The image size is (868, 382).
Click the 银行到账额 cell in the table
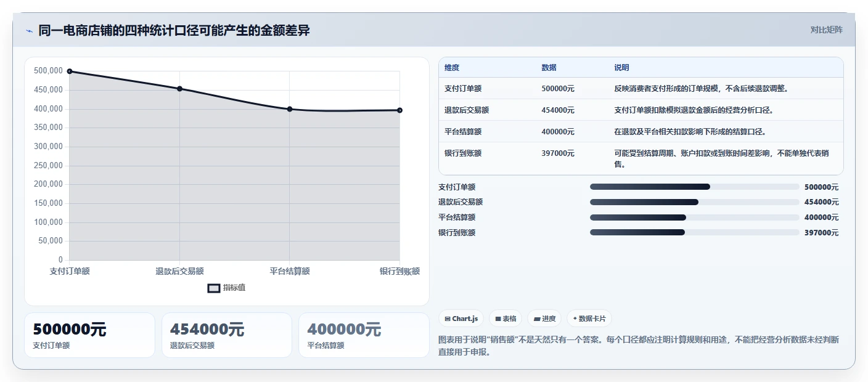[463, 153]
